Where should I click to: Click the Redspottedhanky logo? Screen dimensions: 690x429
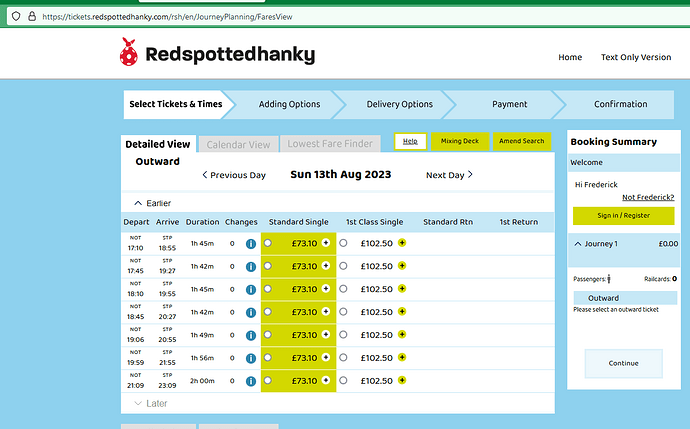pyautogui.click(x=217, y=53)
